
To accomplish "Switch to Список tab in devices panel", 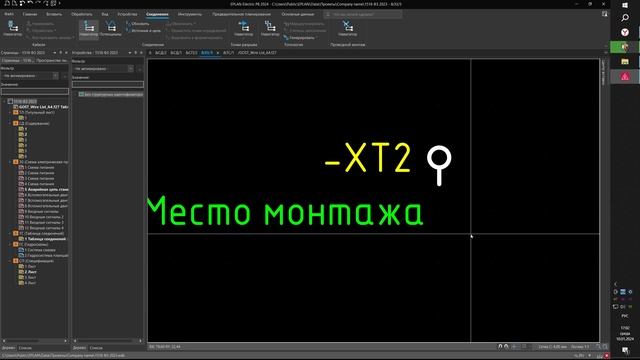I will point(96,348).
